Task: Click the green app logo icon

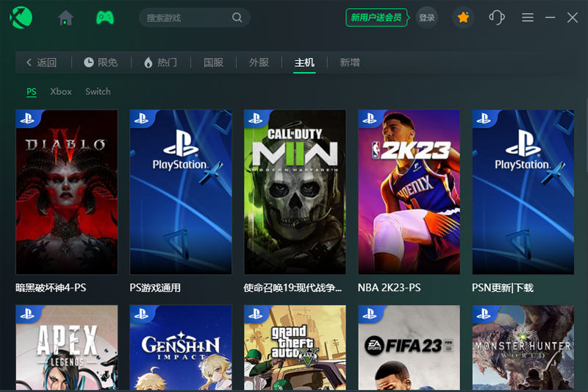Action: [21, 18]
